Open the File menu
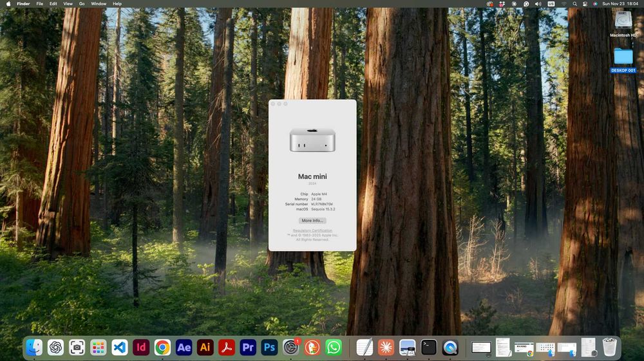 coord(40,4)
